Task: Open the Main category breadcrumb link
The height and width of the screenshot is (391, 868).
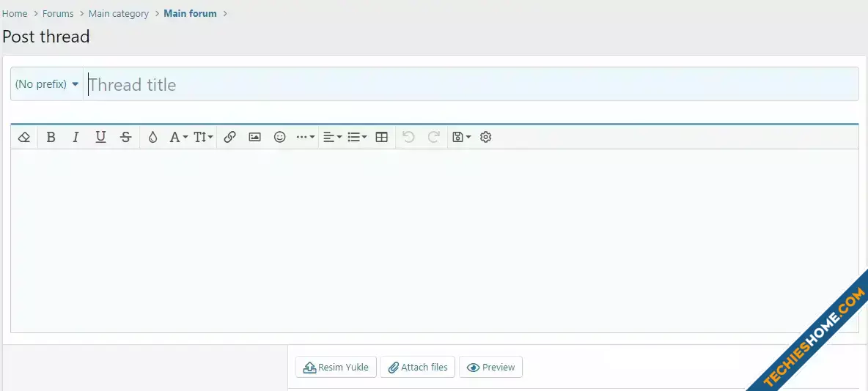Action: click(x=119, y=14)
